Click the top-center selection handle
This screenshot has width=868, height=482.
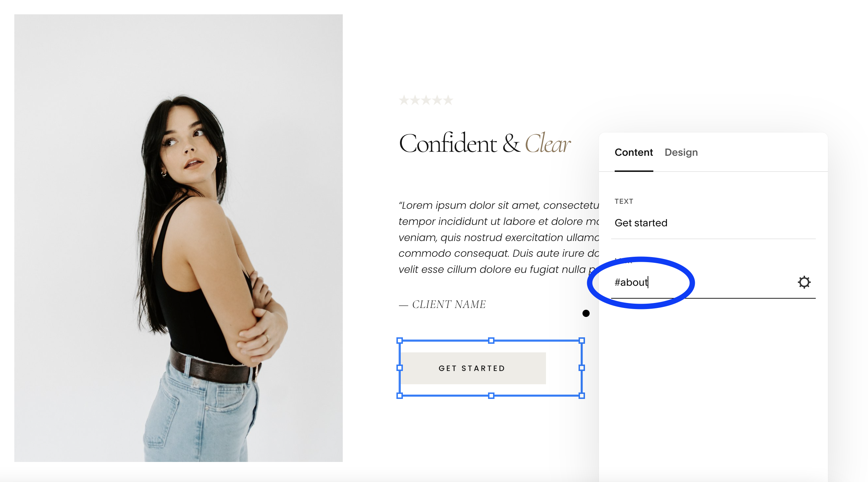tap(491, 341)
